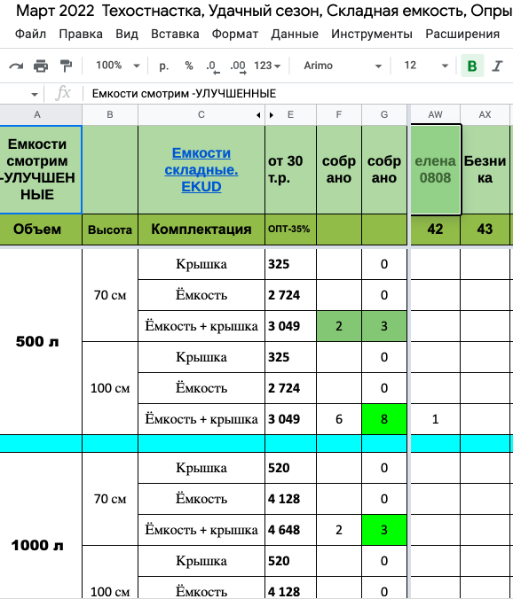Toggle italic formatting
513x599 pixels.
pyautogui.click(x=497, y=66)
